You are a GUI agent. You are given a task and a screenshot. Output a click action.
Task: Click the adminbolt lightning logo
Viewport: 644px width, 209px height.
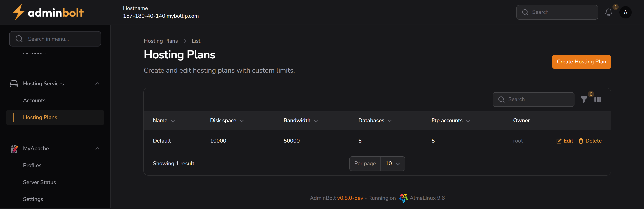[x=18, y=12]
